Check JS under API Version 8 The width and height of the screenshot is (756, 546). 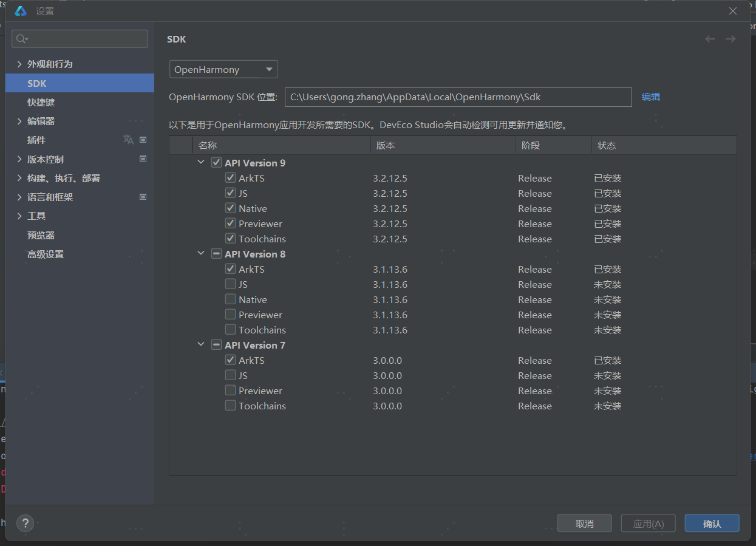[x=230, y=284]
